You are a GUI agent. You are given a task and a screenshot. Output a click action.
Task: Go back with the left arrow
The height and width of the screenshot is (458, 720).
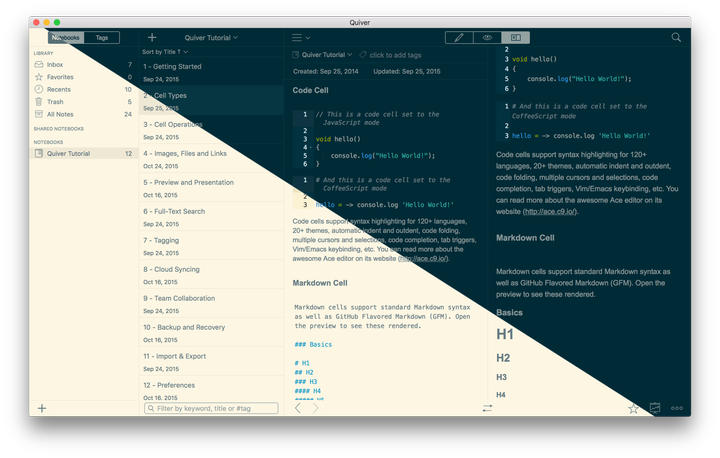pos(298,408)
